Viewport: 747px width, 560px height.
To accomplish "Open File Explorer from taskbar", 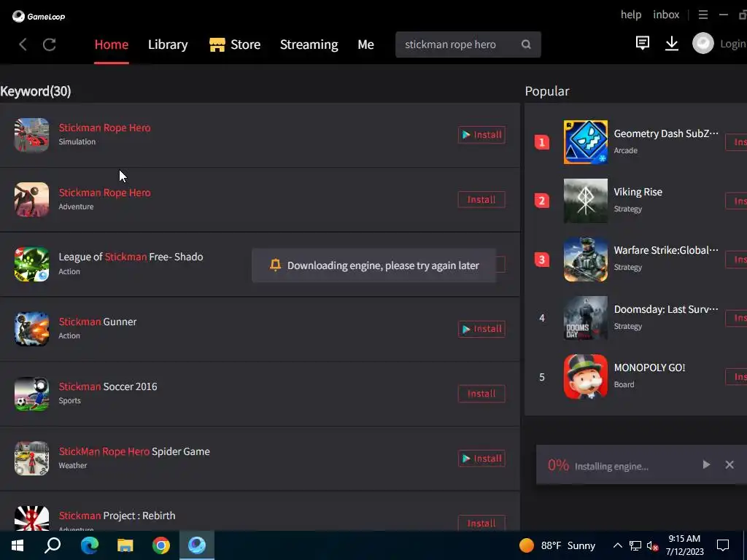I will pyautogui.click(x=125, y=545).
